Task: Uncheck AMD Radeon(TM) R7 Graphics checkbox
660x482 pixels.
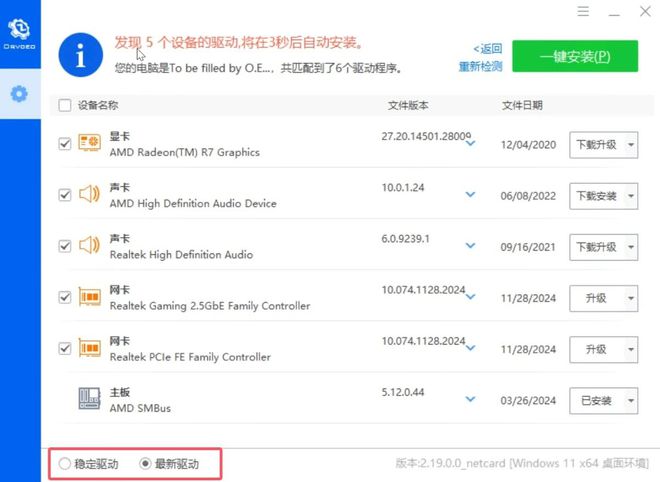Action: (65, 144)
